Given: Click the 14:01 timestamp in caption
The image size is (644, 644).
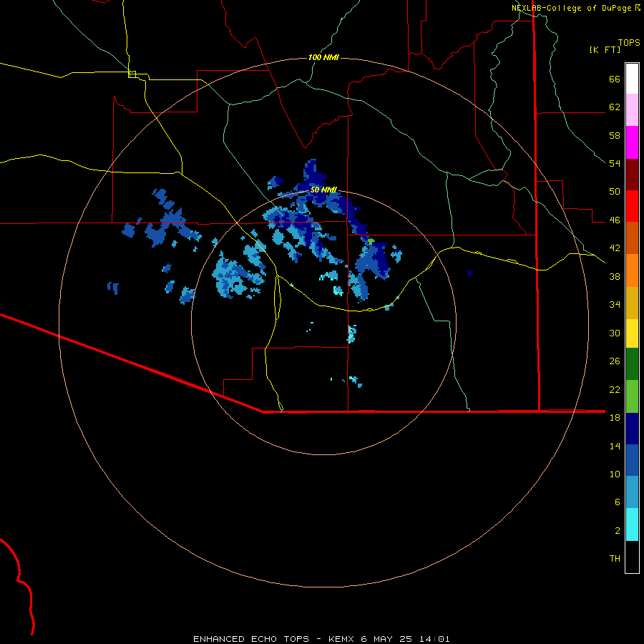Looking at the screenshot, I should click(434, 639).
